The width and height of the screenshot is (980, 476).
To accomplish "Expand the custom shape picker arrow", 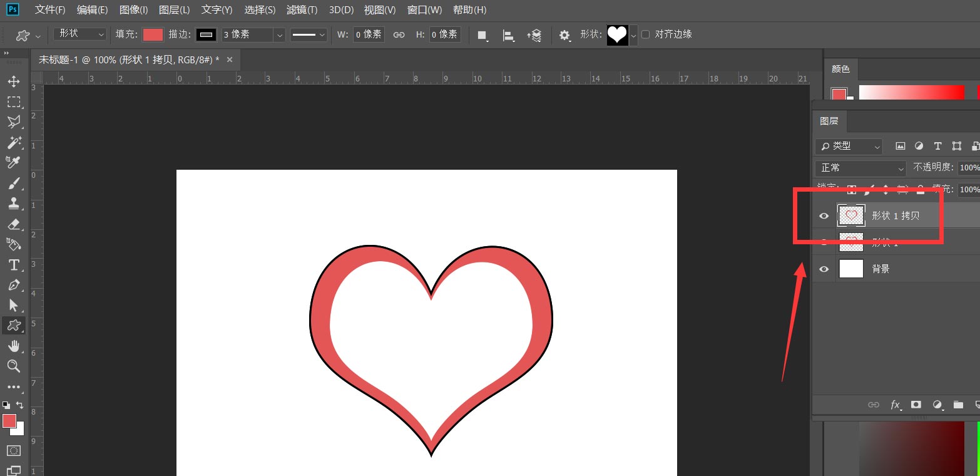I will 634,36.
